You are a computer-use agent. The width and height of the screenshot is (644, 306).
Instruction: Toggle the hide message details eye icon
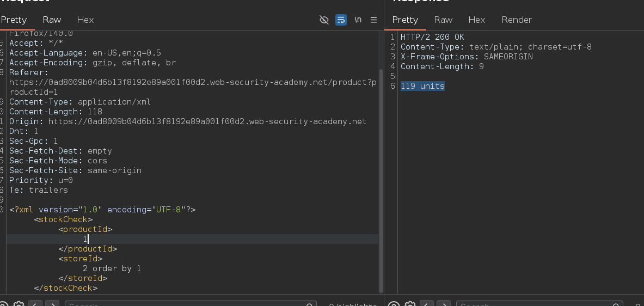(x=324, y=20)
